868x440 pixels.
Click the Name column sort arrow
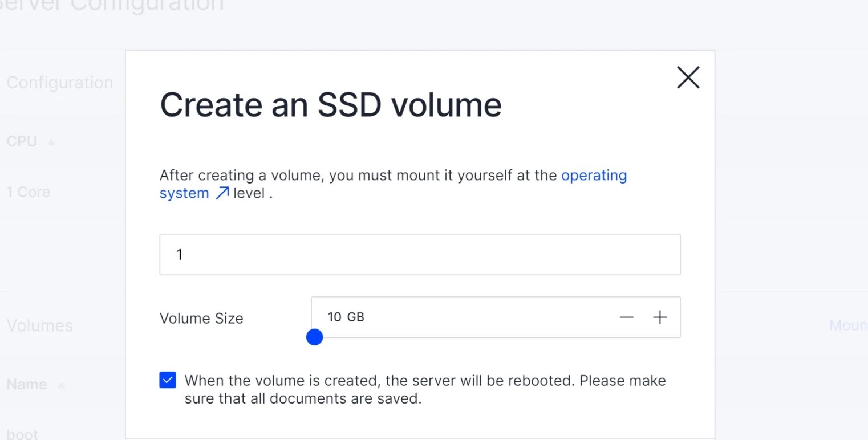(61, 385)
